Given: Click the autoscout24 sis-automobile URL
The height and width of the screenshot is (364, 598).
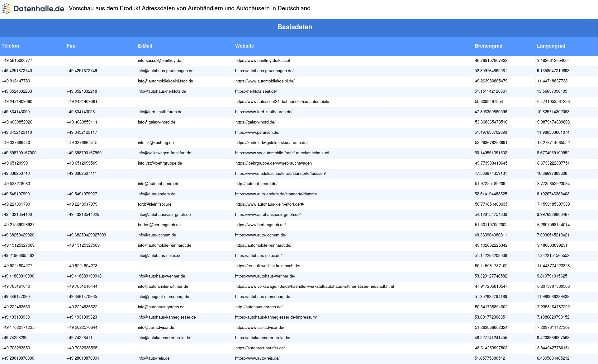Looking at the screenshot, I should point(282,102).
